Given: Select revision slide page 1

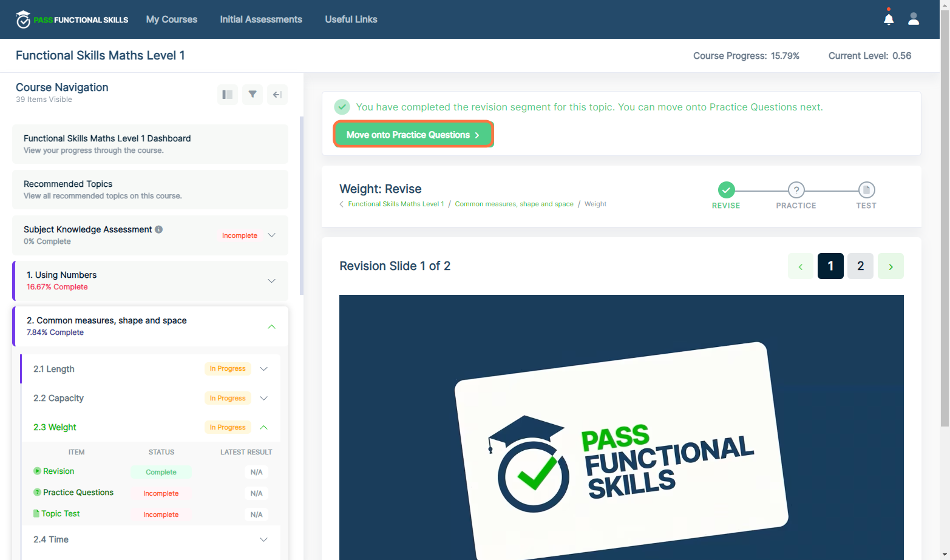Looking at the screenshot, I should pyautogui.click(x=830, y=266).
